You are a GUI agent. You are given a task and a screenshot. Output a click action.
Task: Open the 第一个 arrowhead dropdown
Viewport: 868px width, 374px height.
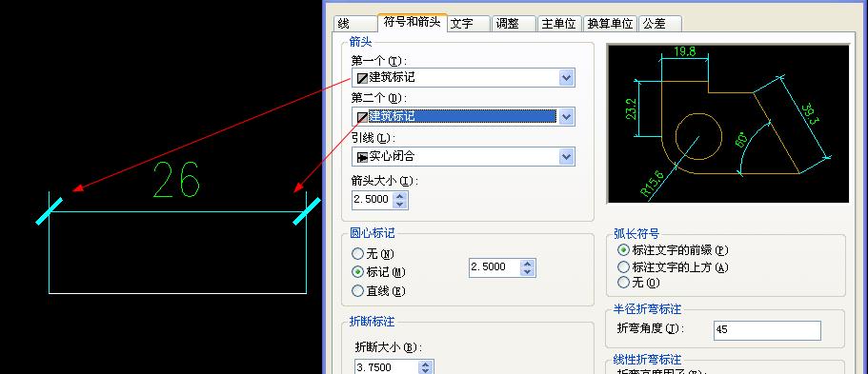click(566, 77)
